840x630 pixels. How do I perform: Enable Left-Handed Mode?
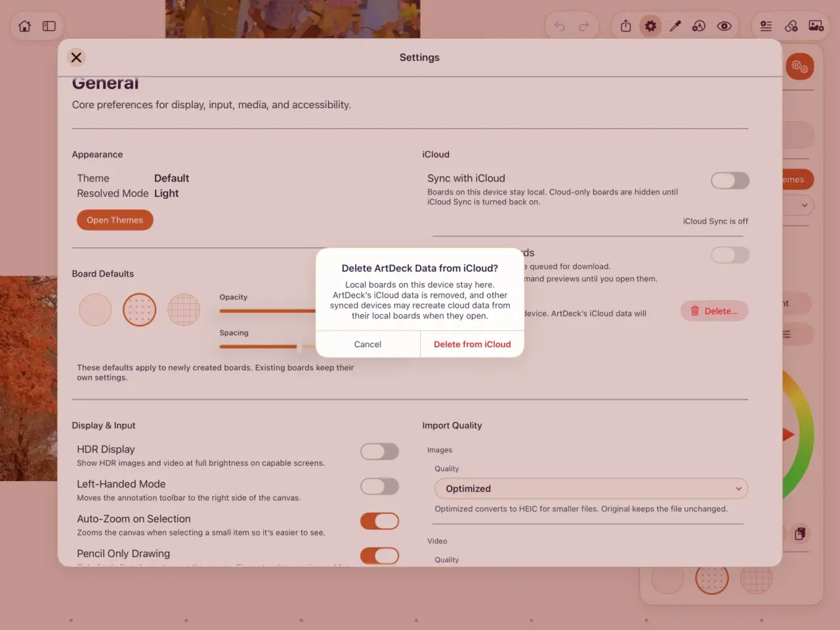379,486
